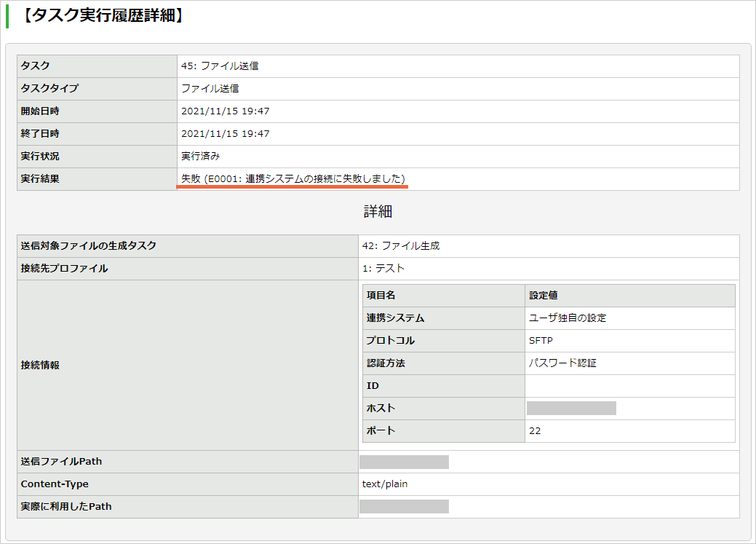Select the value 'ユーザ独自の設定'
The image size is (756, 544).
click(x=568, y=318)
